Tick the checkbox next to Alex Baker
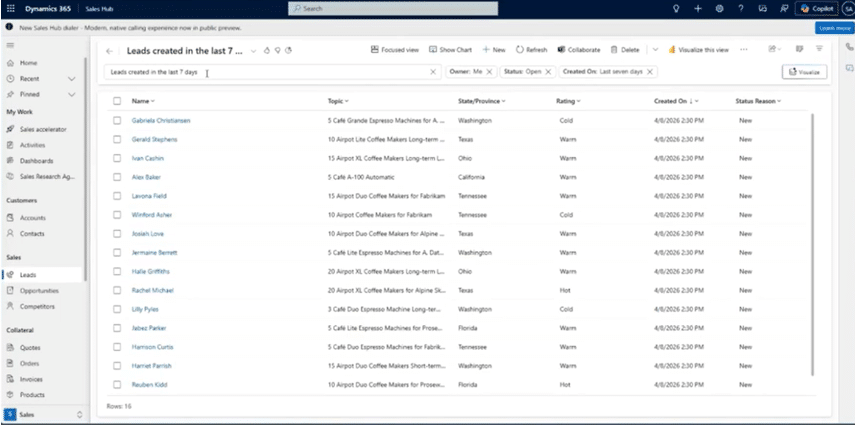This screenshot has width=855, height=425. tap(117, 177)
